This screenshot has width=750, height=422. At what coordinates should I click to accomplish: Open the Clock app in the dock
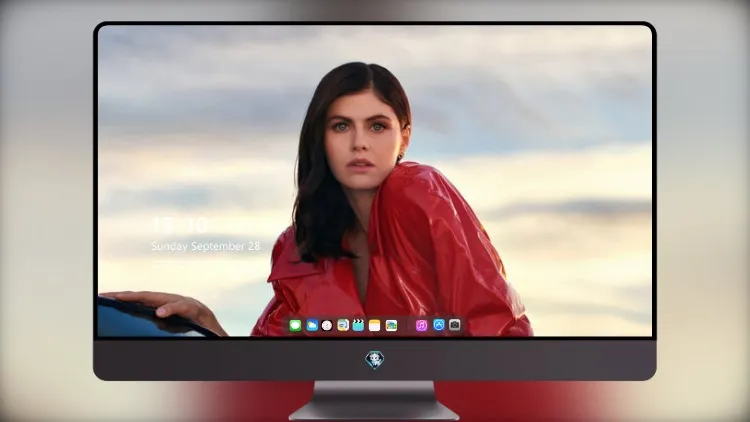click(327, 325)
